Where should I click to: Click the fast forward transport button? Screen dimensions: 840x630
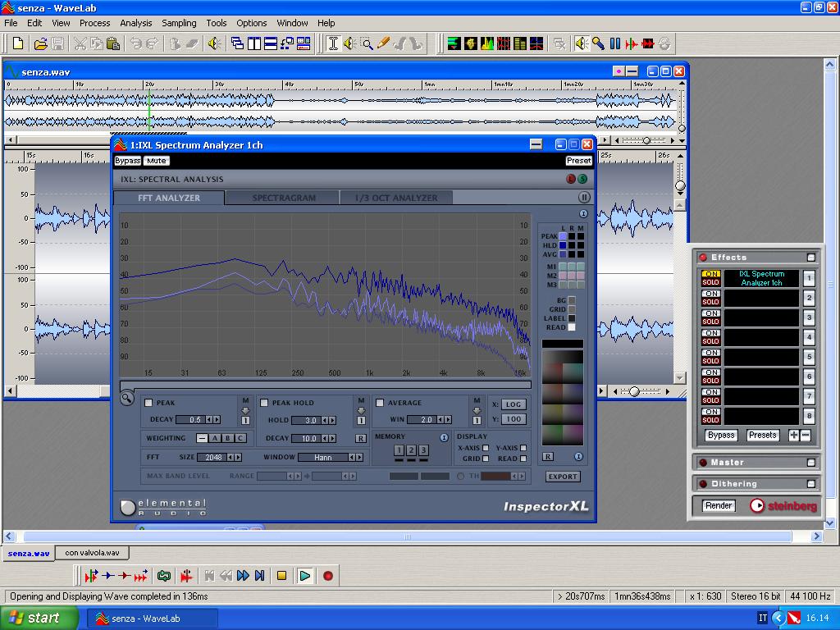tap(243, 576)
